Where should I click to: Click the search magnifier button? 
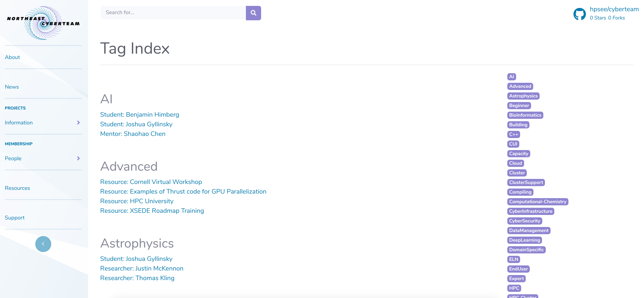click(253, 13)
